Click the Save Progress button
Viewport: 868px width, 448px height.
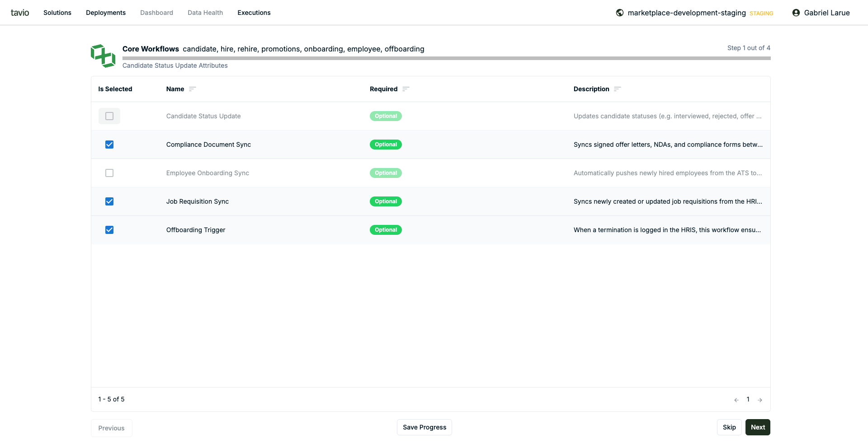click(x=424, y=427)
